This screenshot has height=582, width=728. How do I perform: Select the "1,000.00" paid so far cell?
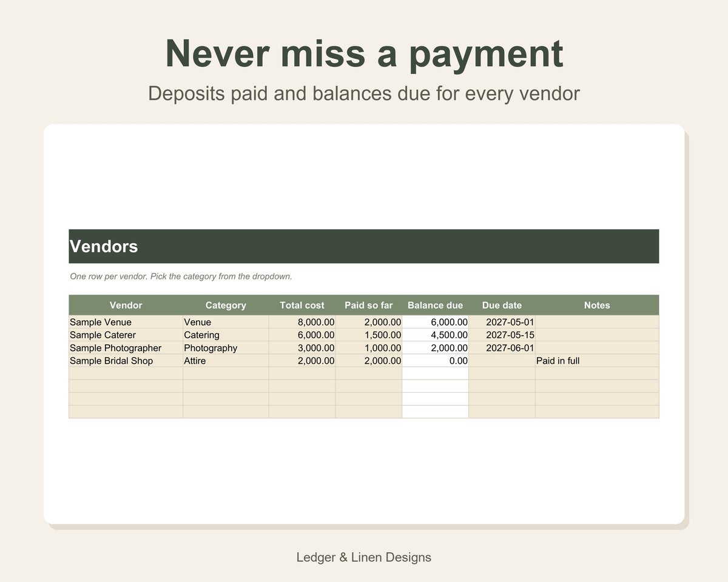click(369, 347)
